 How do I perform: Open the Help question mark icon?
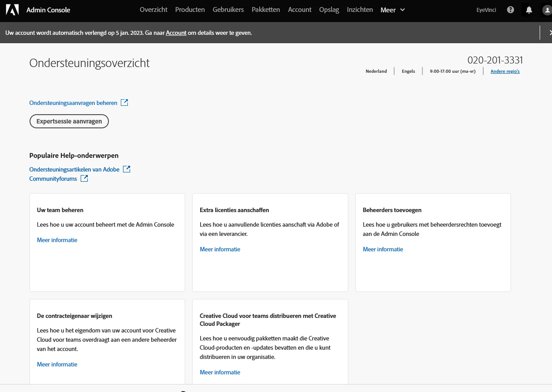(511, 10)
